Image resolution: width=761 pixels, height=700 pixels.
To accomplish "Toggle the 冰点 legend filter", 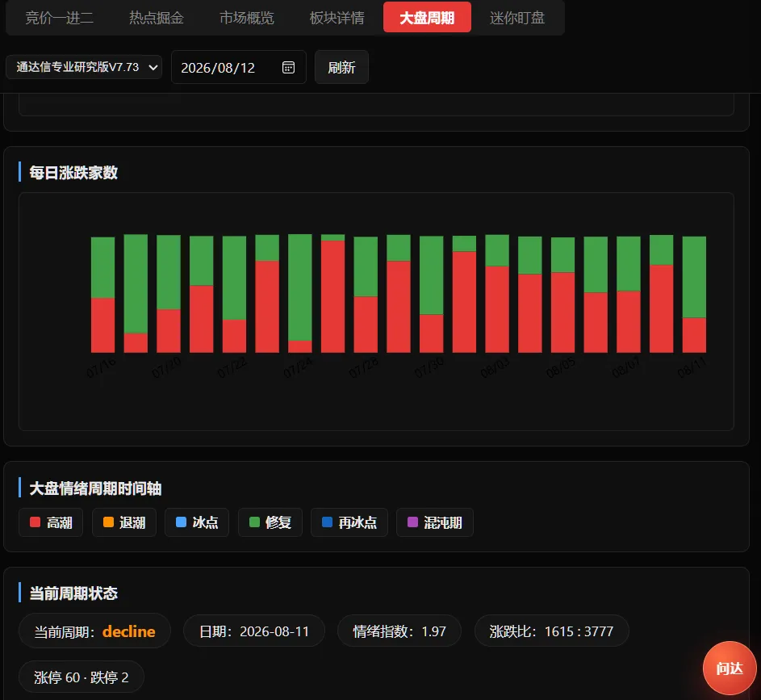I will click(197, 522).
